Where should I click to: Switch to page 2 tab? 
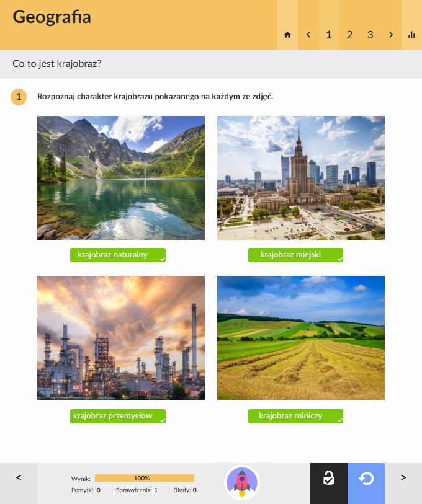(x=349, y=35)
